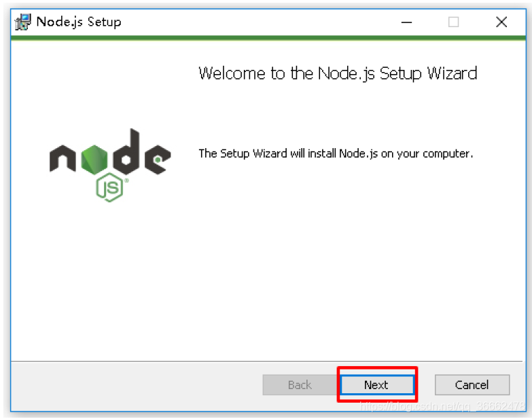Click the greyed-out Back button

coord(300,385)
